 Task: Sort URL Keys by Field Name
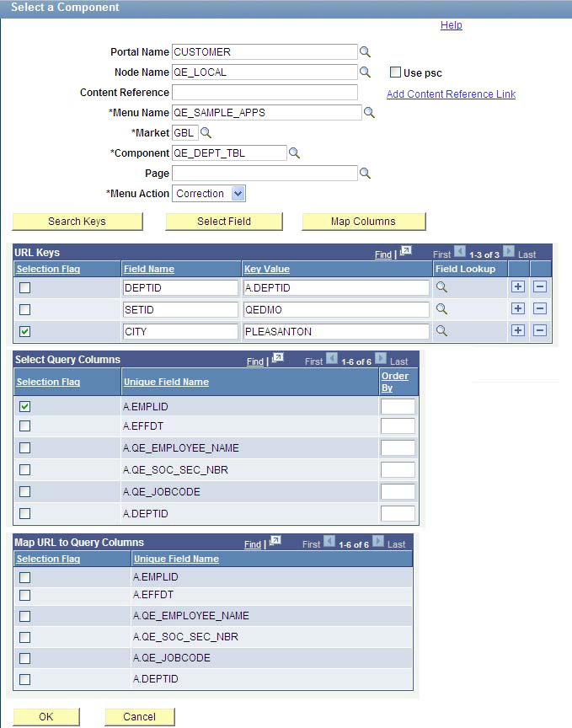(149, 269)
